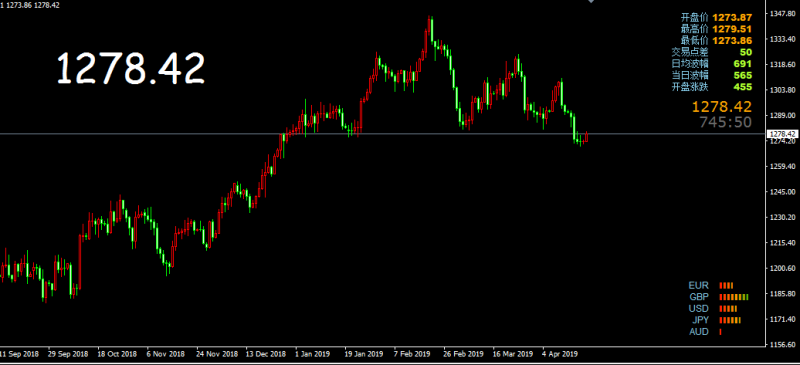Viewport: 800px width, 365px height.
Task: Click the 1215.40 price axis label
Action: pos(784,243)
